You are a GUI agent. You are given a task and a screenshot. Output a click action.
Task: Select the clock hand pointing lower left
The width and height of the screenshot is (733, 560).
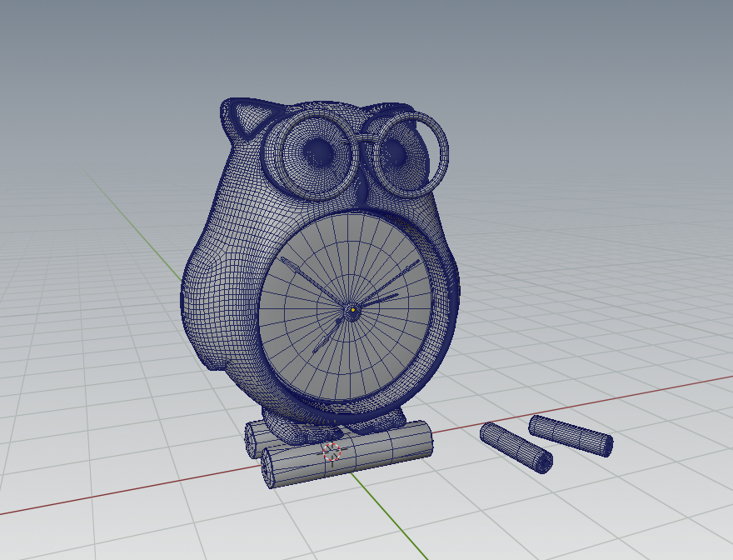328,337
